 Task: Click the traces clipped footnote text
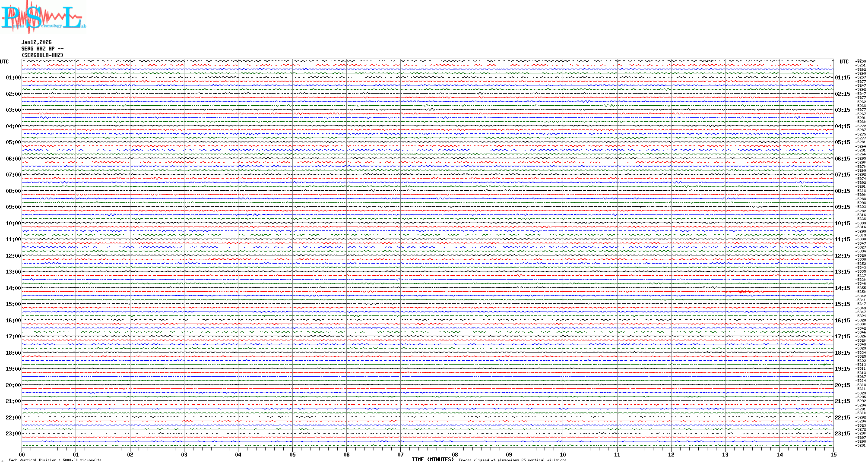pos(512,460)
